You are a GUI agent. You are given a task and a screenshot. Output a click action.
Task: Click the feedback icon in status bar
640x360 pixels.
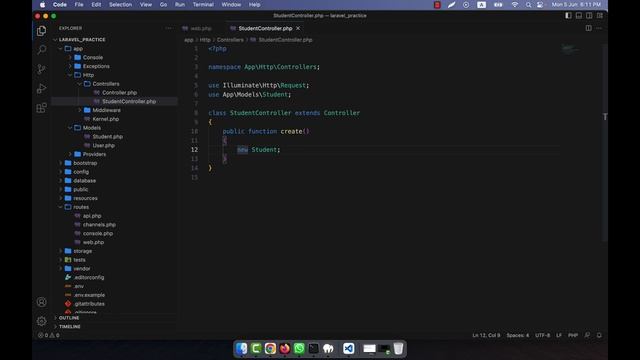tap(587, 335)
